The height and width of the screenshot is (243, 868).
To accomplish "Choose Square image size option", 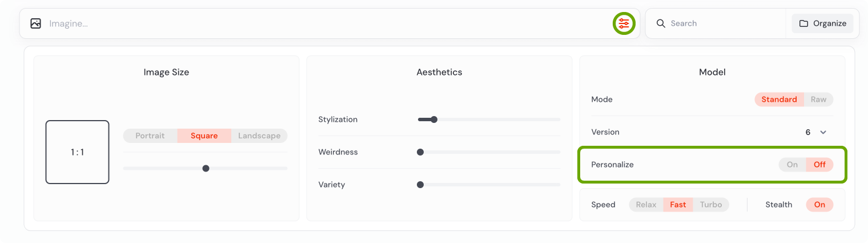I will (x=204, y=136).
